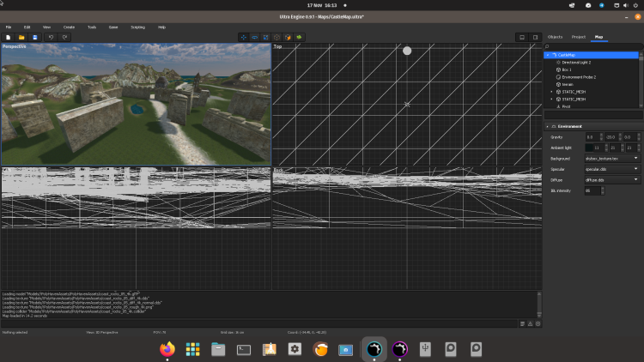Expand the first STATIC_MESH tree node
This screenshot has width=644, height=362.
coord(551,92)
